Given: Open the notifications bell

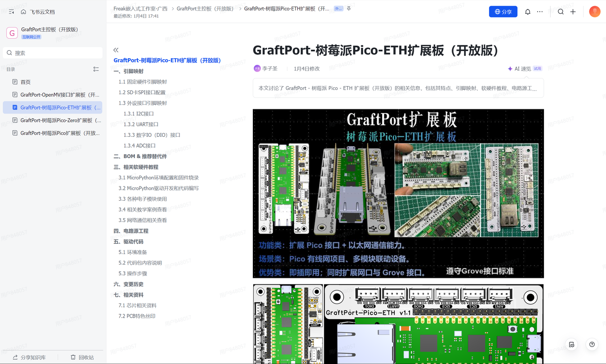Looking at the screenshot, I should 527,12.
